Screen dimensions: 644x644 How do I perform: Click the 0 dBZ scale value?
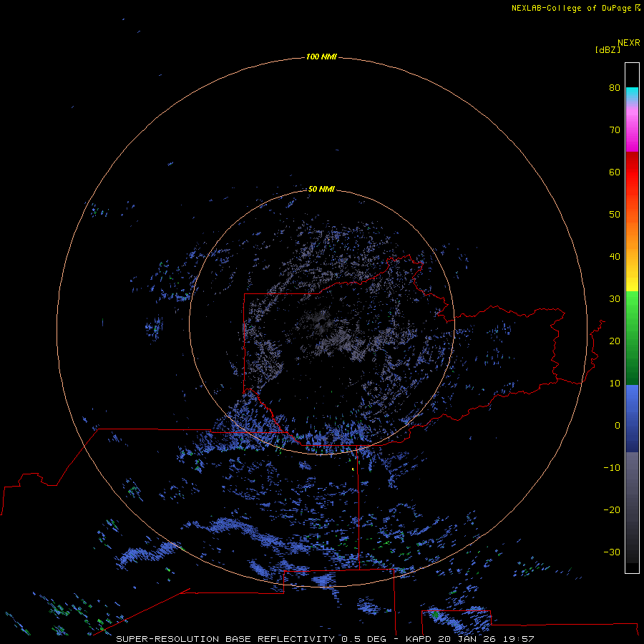[618, 426]
